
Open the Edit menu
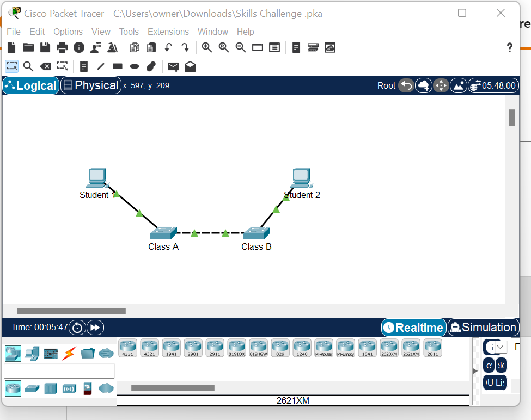click(x=37, y=32)
